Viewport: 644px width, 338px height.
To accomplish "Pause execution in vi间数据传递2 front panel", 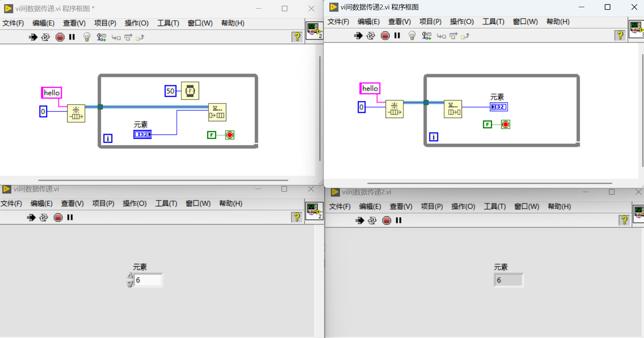I will [398, 220].
